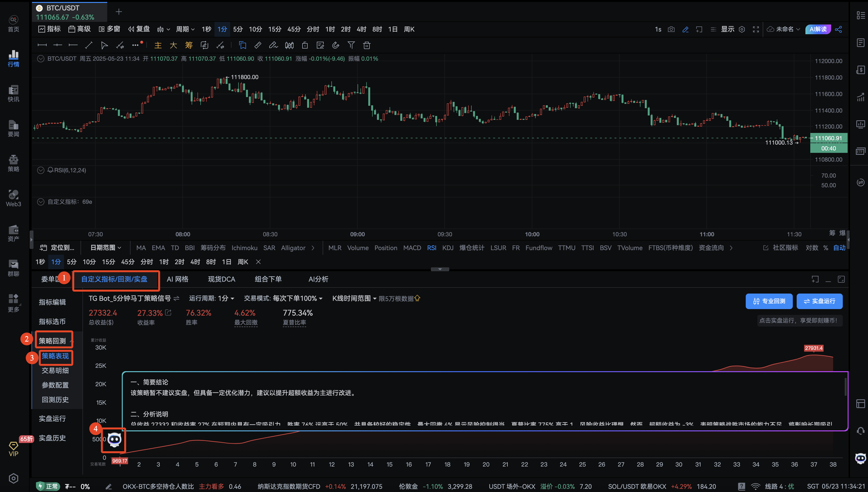
Task: Open the BTC/USDT chart tab
Action: point(70,12)
